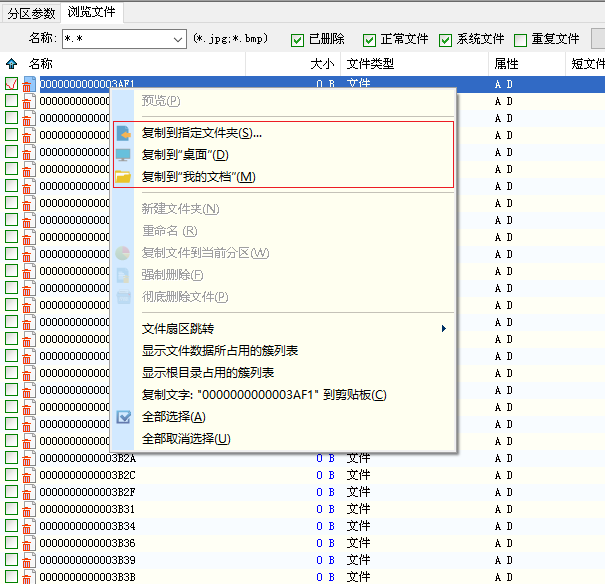Select file name 0000000000003B3B
605x584 pixels.
click(x=88, y=577)
